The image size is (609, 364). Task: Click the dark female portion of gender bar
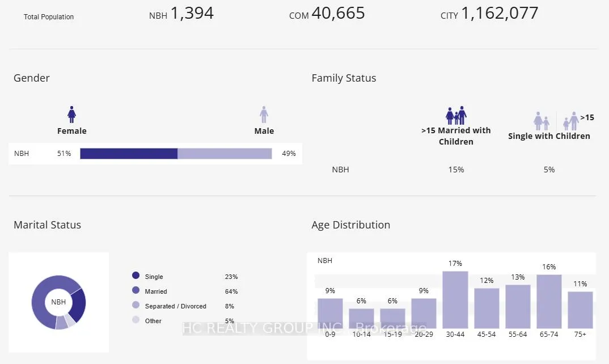(129, 154)
